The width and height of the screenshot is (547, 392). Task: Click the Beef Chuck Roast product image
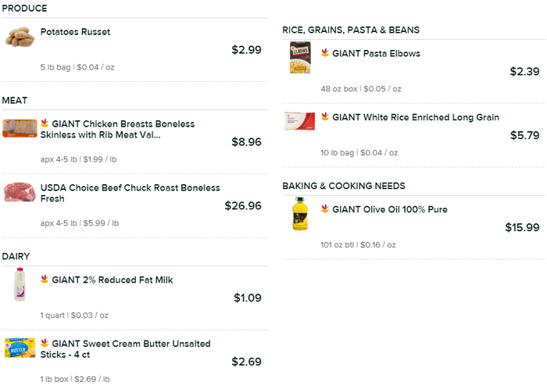tap(20, 192)
